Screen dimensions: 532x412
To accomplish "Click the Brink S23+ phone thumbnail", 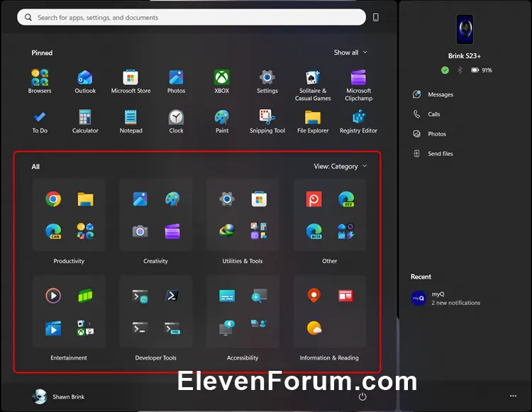I will (465, 29).
